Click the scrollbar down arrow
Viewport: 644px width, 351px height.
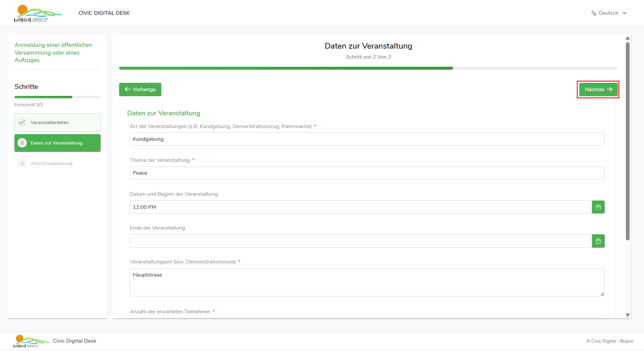click(628, 315)
